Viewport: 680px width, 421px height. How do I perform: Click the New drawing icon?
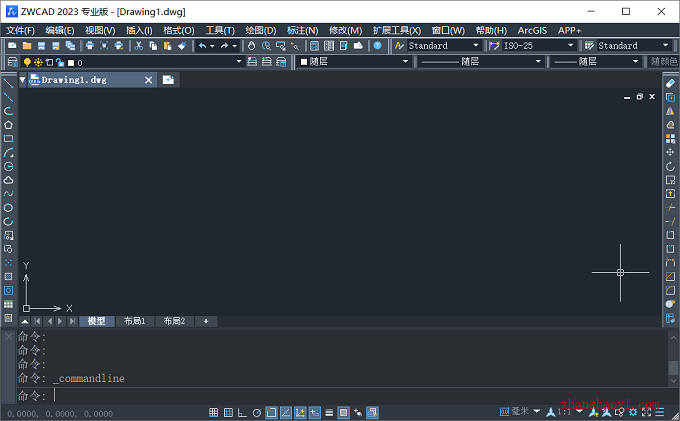(x=12, y=46)
